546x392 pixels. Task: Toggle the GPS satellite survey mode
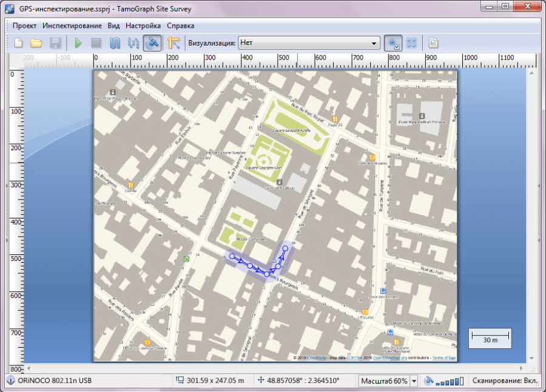[152, 43]
